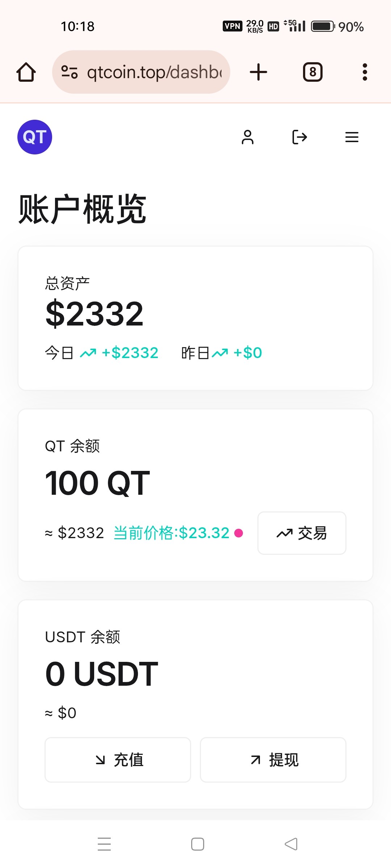Screen dimensions: 391x868
Task: Open a new browser tab
Action: pyautogui.click(x=258, y=72)
